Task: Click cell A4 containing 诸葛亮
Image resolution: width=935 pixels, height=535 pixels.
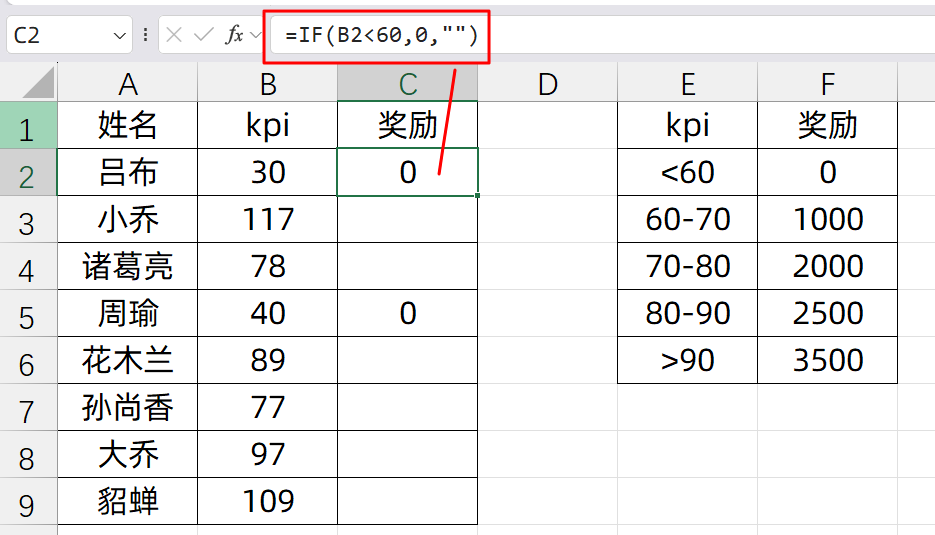Action: coord(128,267)
